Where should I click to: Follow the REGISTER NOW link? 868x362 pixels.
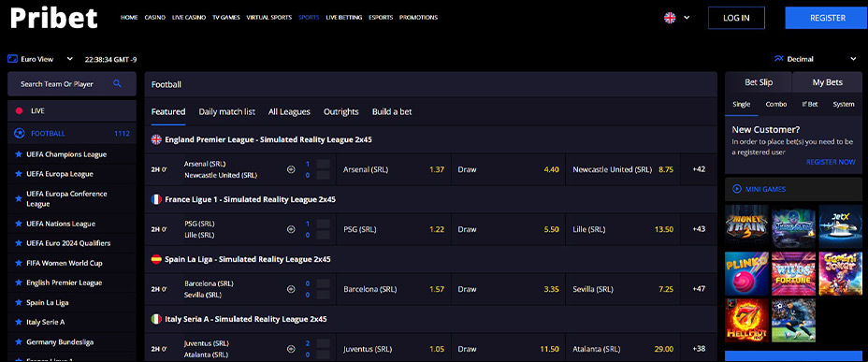click(831, 162)
